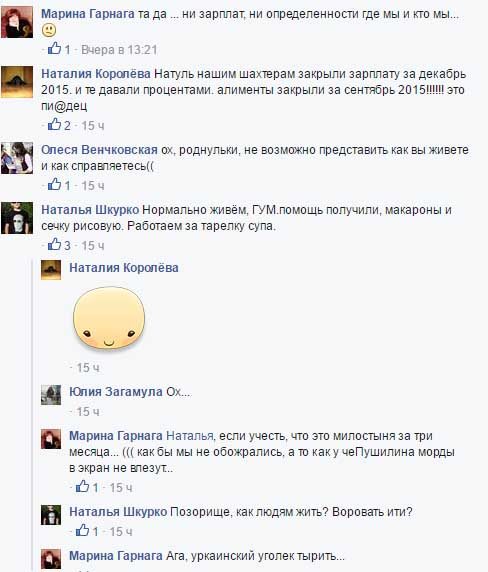Open Марина Гарнага profile from top comment
The height and width of the screenshot is (572, 488).
(x=88, y=14)
